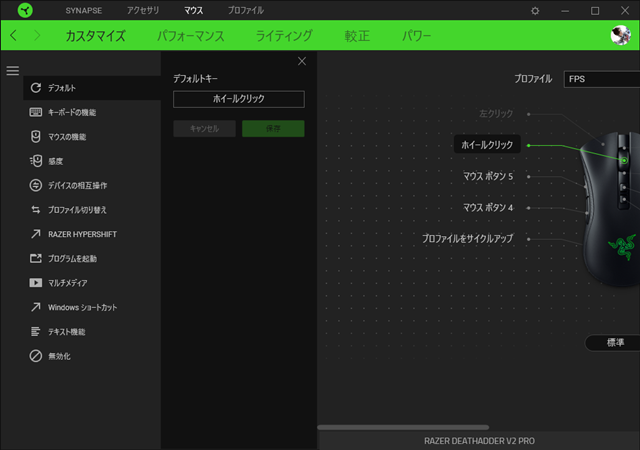Select the マウスの機能 mouse icon
Viewport: 640px width, 450px height.
(36, 136)
